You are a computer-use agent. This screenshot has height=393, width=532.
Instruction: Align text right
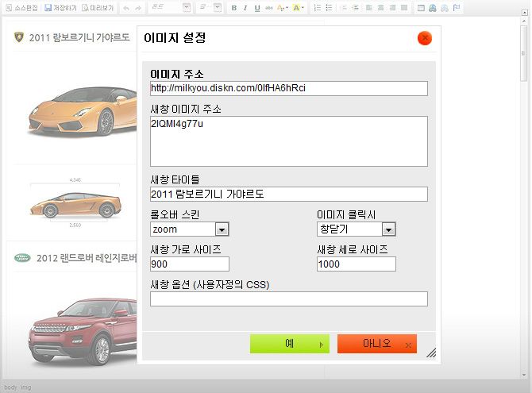pyautogui.click(x=392, y=8)
